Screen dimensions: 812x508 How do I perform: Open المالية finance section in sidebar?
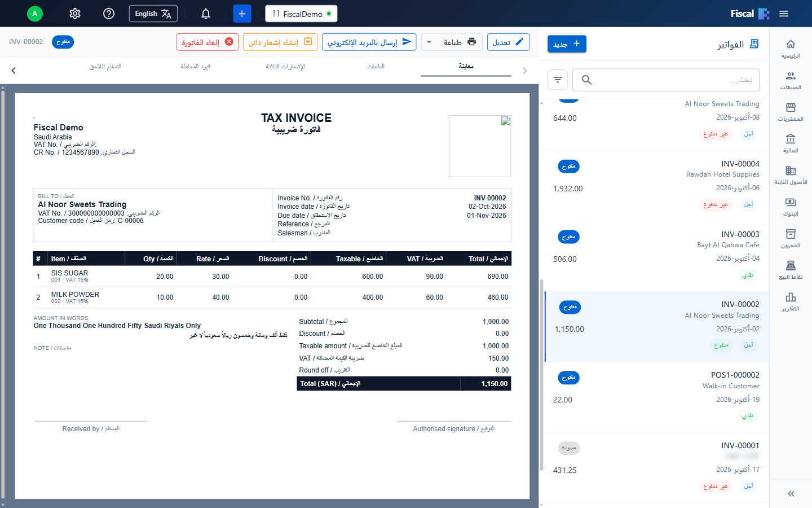pyautogui.click(x=791, y=143)
